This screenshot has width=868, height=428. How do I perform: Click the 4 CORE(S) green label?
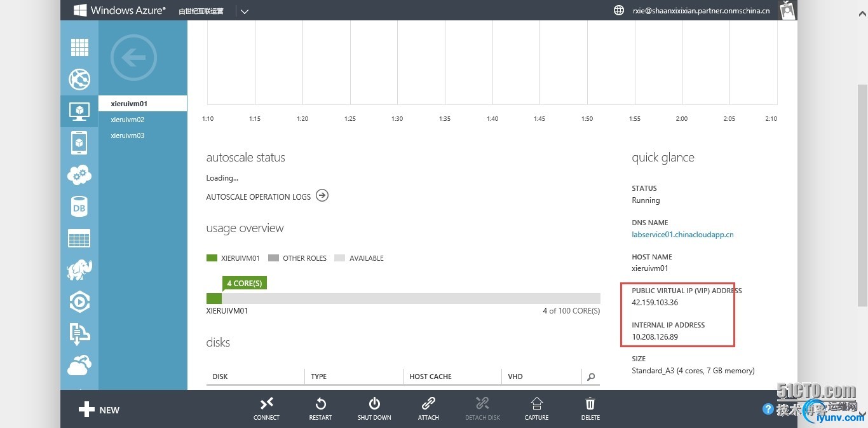[x=245, y=283]
